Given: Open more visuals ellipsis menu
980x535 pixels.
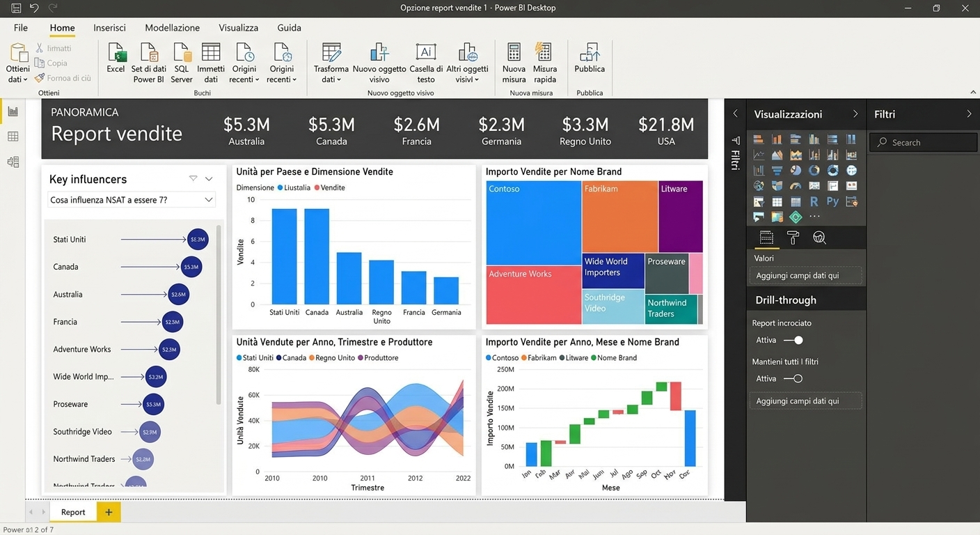Looking at the screenshot, I should point(814,217).
